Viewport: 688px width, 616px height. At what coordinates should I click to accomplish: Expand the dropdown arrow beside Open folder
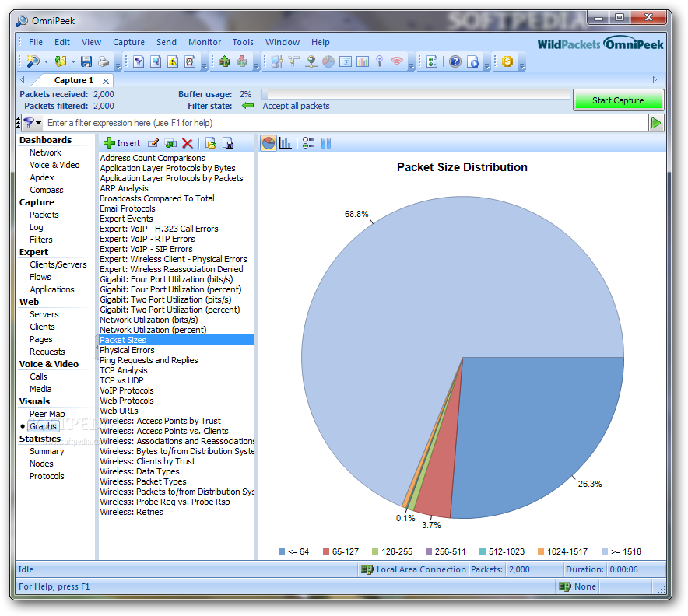click(x=73, y=61)
